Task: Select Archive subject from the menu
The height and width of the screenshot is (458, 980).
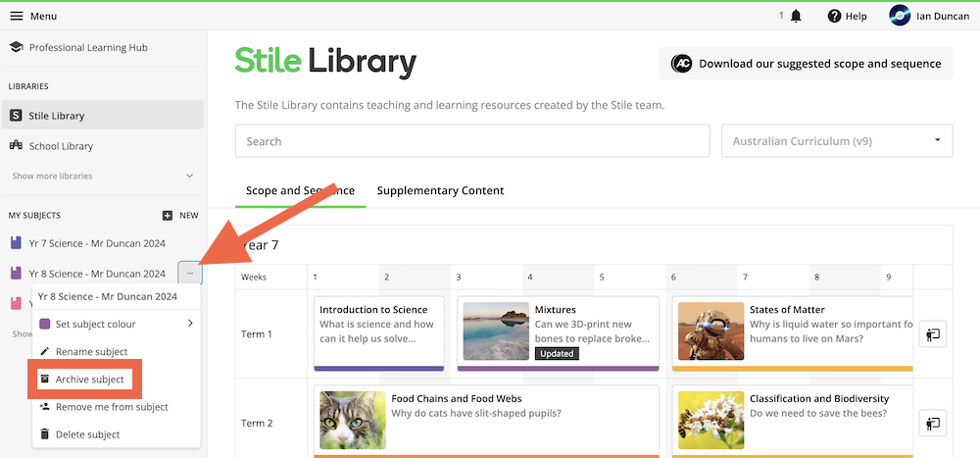Action: click(89, 380)
